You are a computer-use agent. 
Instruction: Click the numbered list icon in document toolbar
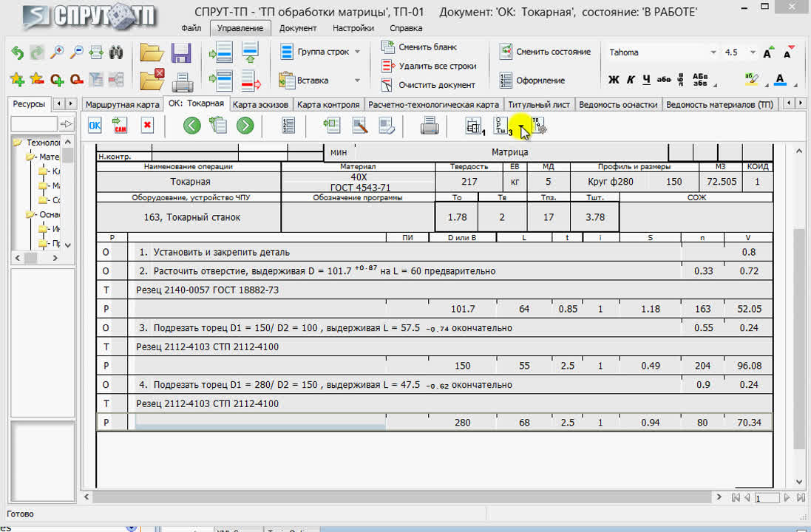click(288, 126)
